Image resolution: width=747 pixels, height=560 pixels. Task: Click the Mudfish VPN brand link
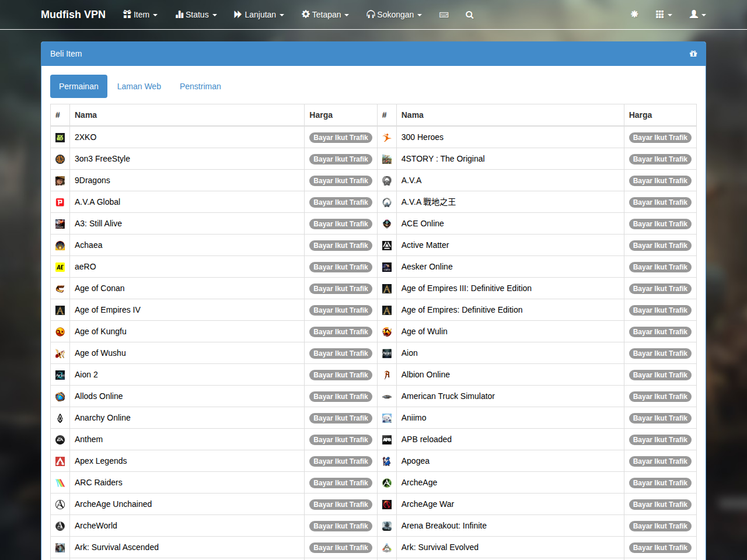pos(73,15)
